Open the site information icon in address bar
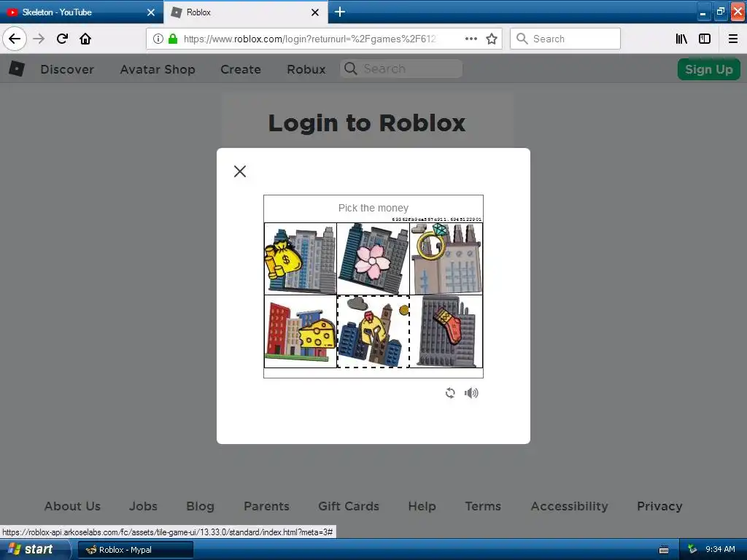 [x=158, y=39]
